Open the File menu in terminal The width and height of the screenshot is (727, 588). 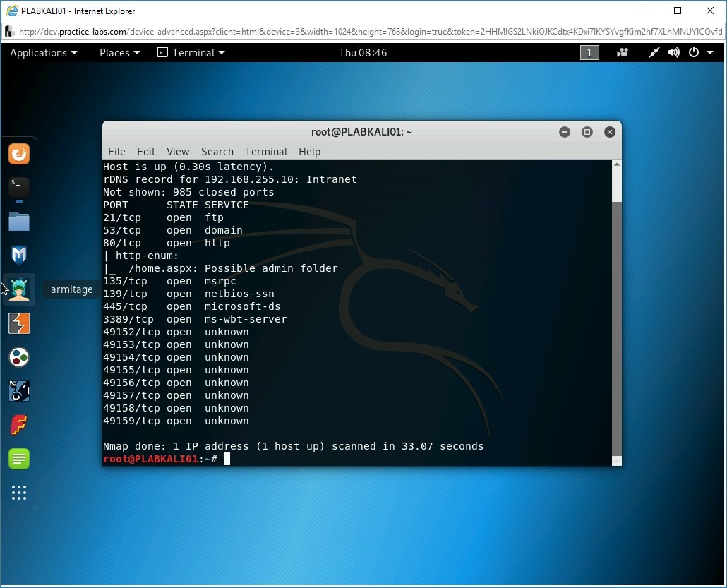(116, 152)
